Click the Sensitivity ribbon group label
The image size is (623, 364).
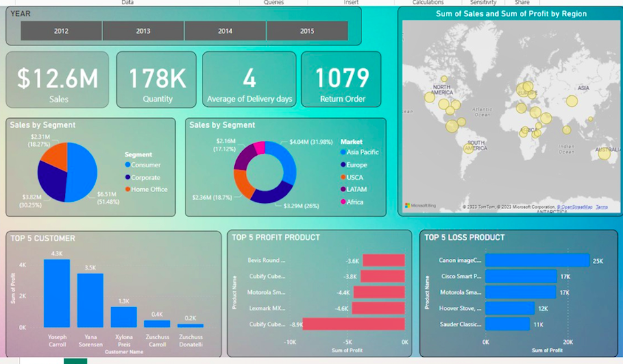483,3
